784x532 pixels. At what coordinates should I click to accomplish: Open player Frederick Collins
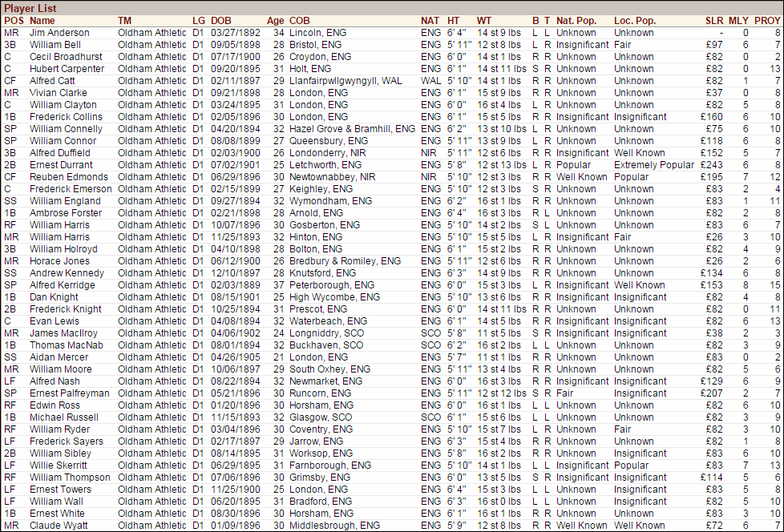tap(66, 116)
